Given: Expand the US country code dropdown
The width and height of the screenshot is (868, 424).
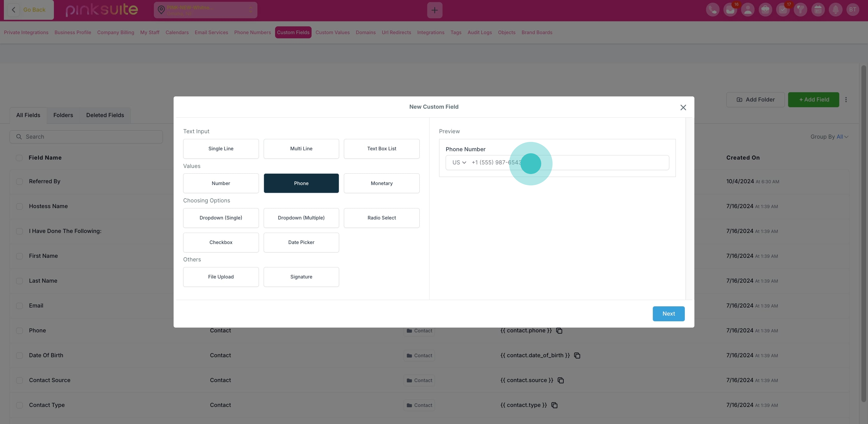Looking at the screenshot, I should (459, 163).
